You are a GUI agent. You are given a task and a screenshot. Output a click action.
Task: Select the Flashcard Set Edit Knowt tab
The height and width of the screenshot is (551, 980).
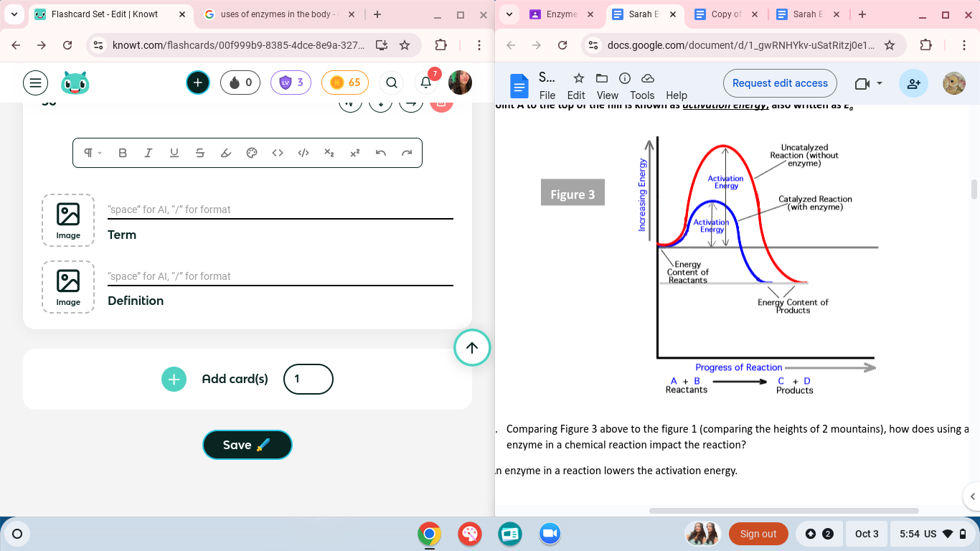coord(110,14)
